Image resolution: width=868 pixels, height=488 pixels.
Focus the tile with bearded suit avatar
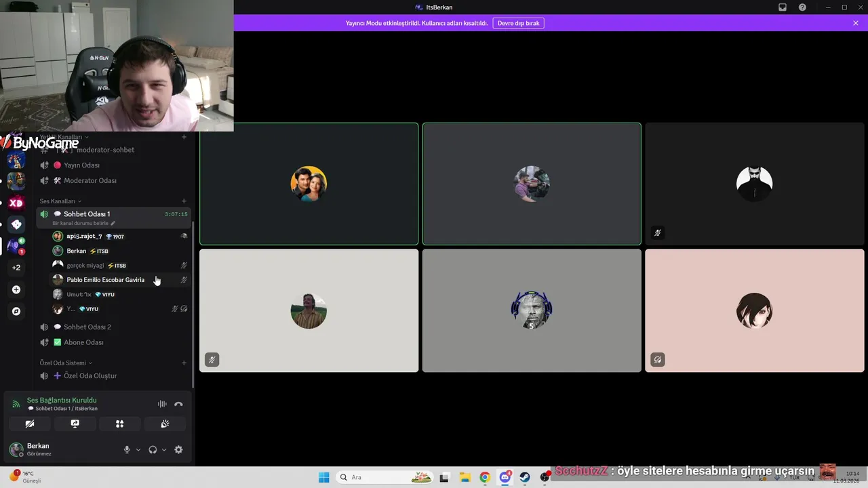(x=755, y=184)
